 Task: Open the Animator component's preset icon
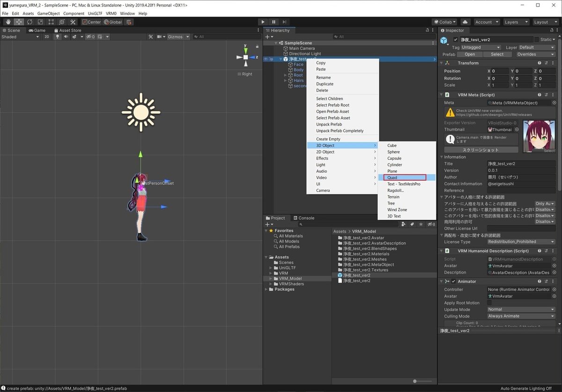(x=546, y=281)
